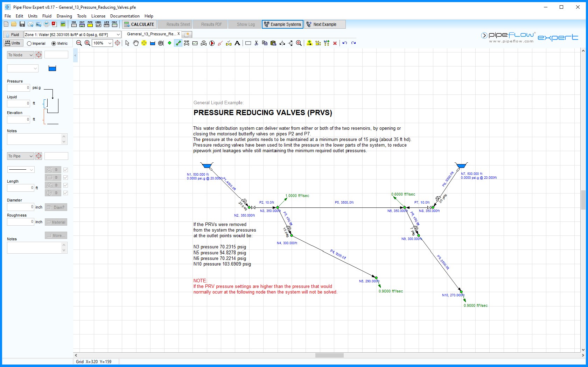The width and height of the screenshot is (588, 367).
Task: Click the Results Sheet button
Action: pyautogui.click(x=174, y=24)
